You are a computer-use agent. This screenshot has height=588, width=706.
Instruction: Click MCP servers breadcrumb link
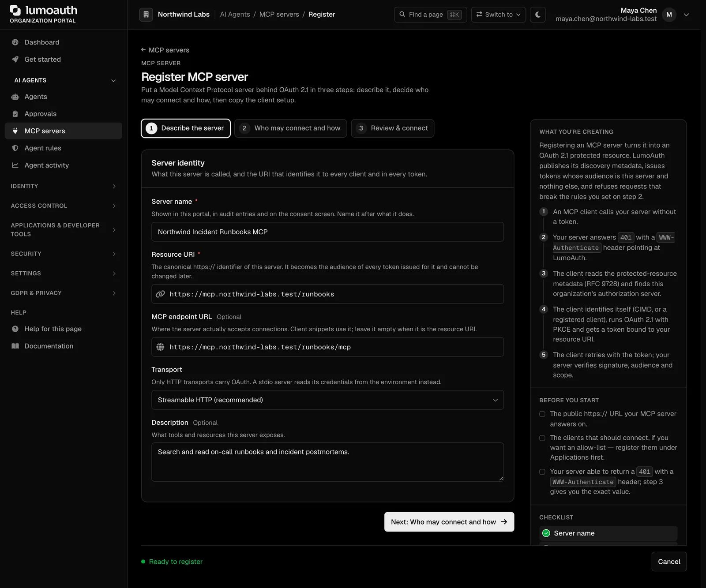coord(279,15)
